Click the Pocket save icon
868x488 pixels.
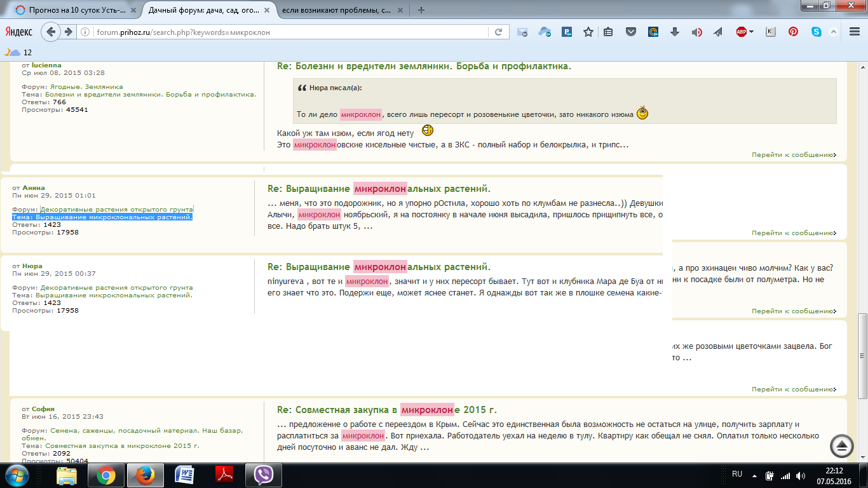[x=630, y=32]
